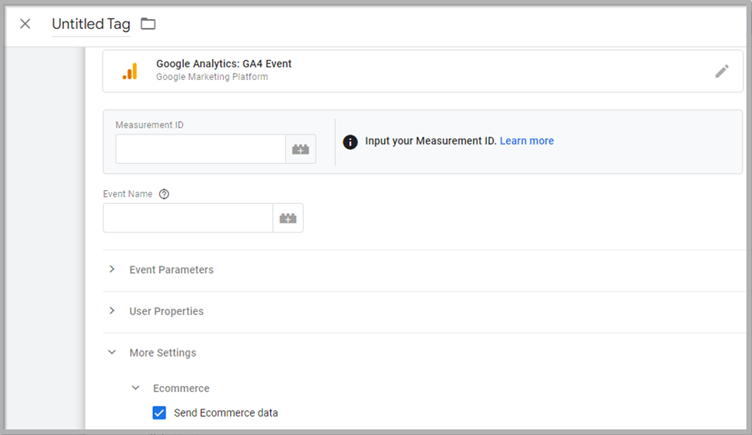Screen dimensions: 752x435
Task: Click the Ecommerce label
Action: 181,388
